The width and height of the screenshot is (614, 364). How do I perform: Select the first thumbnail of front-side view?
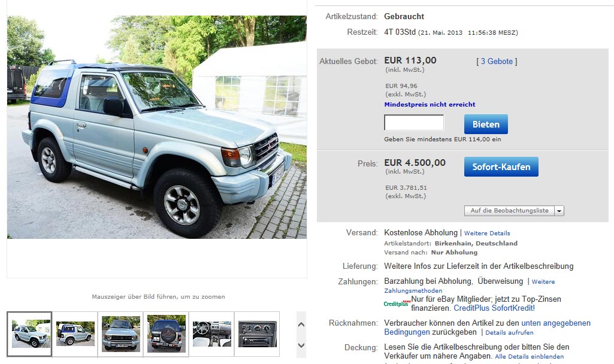point(29,334)
